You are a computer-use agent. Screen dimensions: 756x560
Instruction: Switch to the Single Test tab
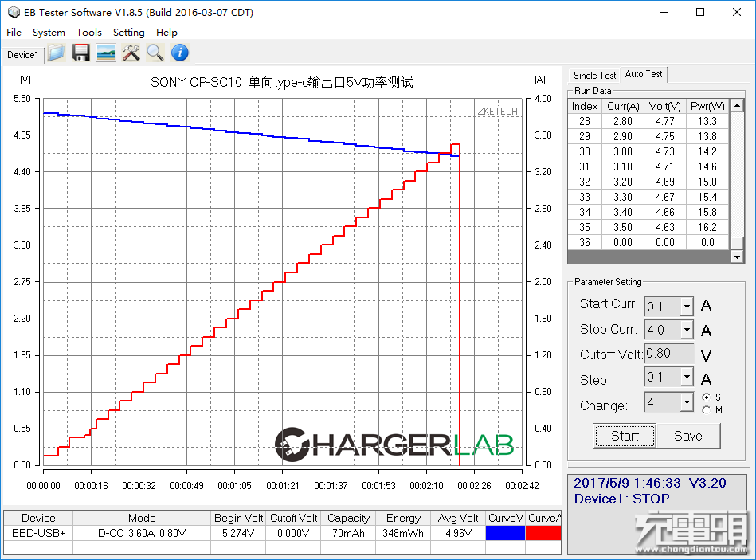click(x=594, y=75)
